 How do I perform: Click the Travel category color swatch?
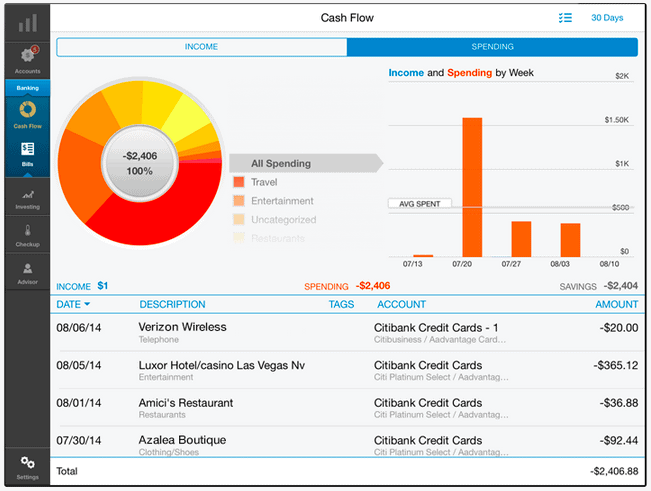(238, 183)
